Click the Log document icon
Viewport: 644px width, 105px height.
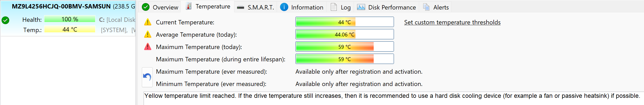coord(334,7)
